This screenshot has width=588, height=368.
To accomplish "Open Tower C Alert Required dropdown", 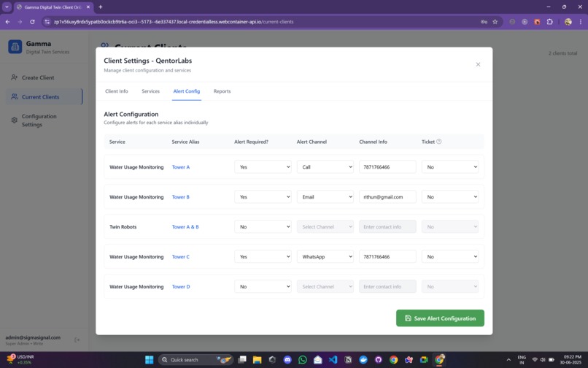I will click(263, 256).
